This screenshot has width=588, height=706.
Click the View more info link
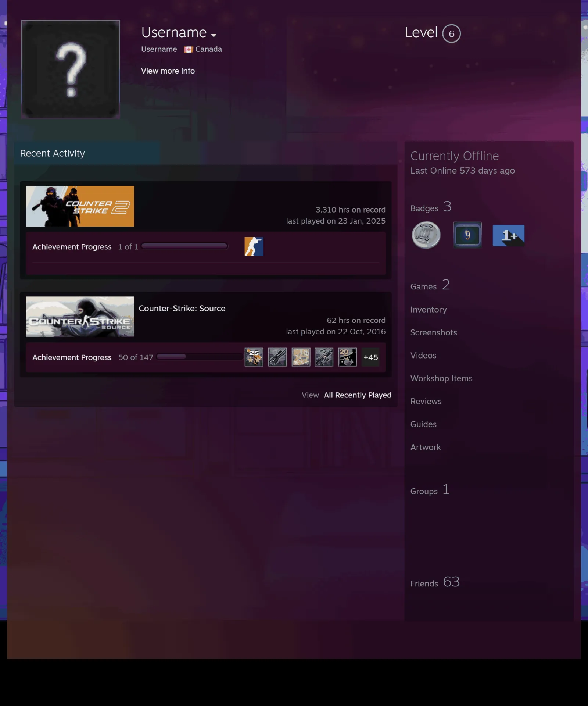(168, 71)
